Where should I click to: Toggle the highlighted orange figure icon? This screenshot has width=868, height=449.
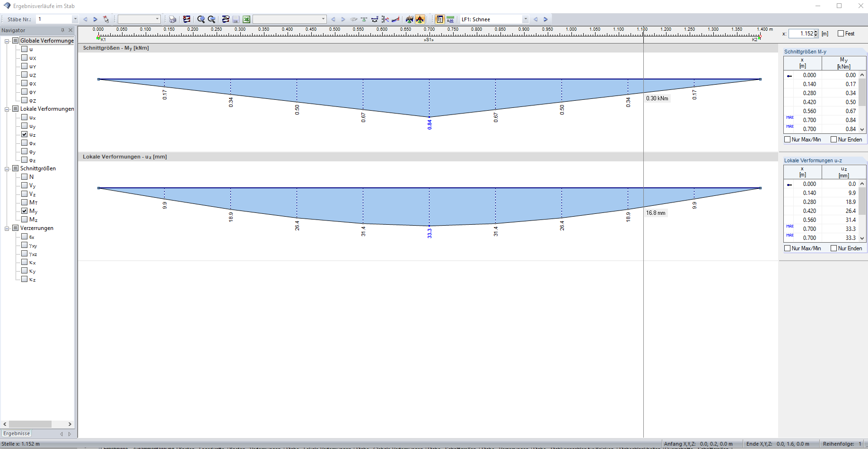click(420, 19)
